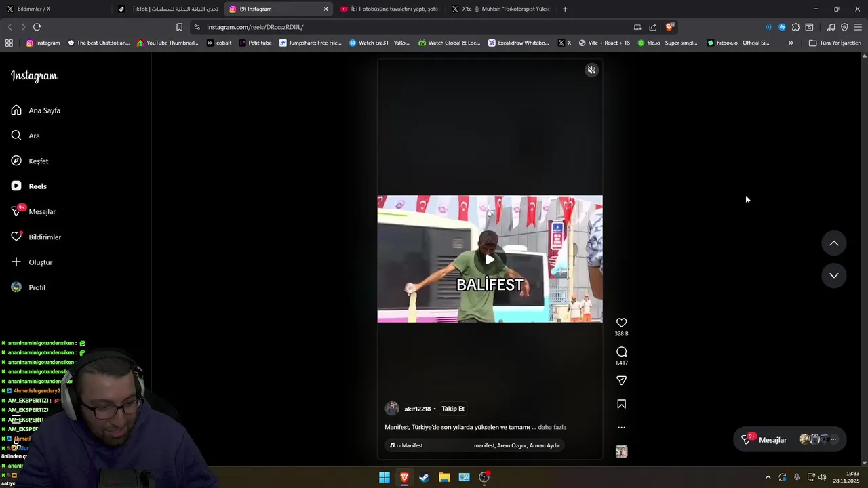
Task: Share the reel via send icon
Action: pos(621,380)
